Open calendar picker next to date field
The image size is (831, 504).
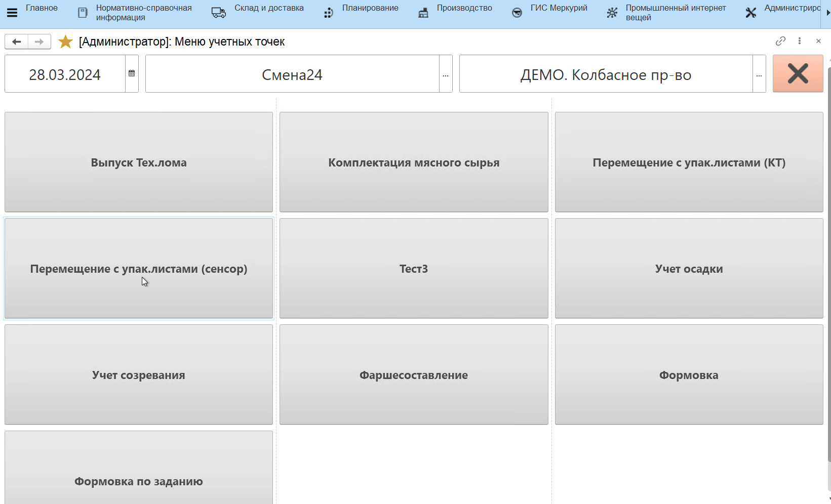pos(132,74)
